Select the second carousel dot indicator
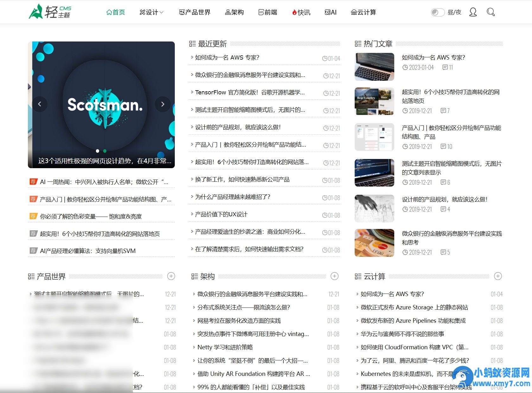The width and height of the screenshot is (532, 393). [104, 151]
